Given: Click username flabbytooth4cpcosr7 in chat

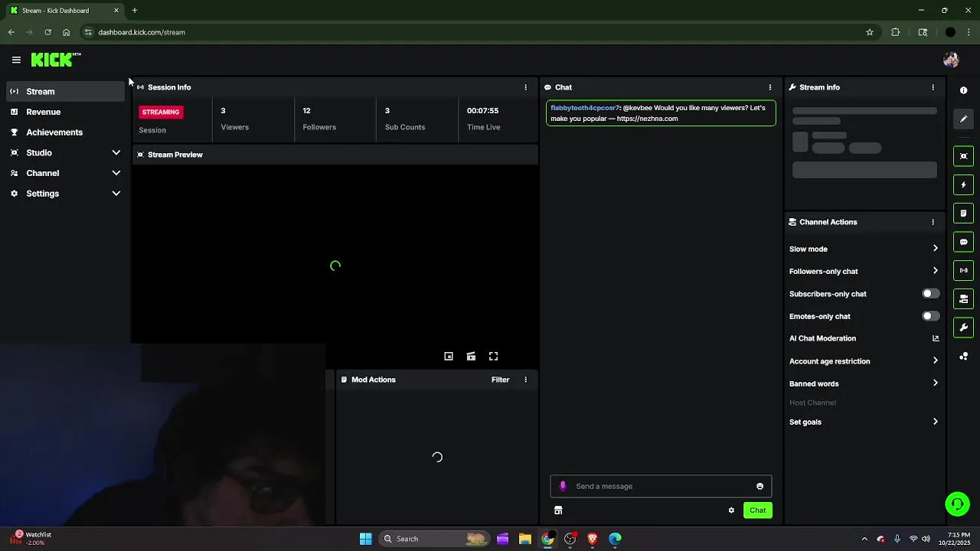Looking at the screenshot, I should click(x=585, y=108).
